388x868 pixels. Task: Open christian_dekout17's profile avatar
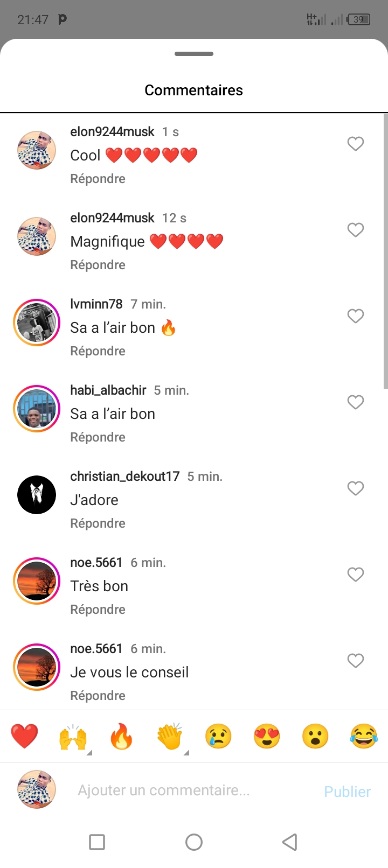(x=37, y=495)
